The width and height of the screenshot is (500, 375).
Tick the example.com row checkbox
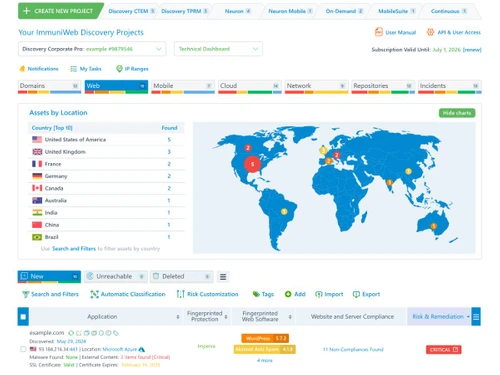point(23,349)
